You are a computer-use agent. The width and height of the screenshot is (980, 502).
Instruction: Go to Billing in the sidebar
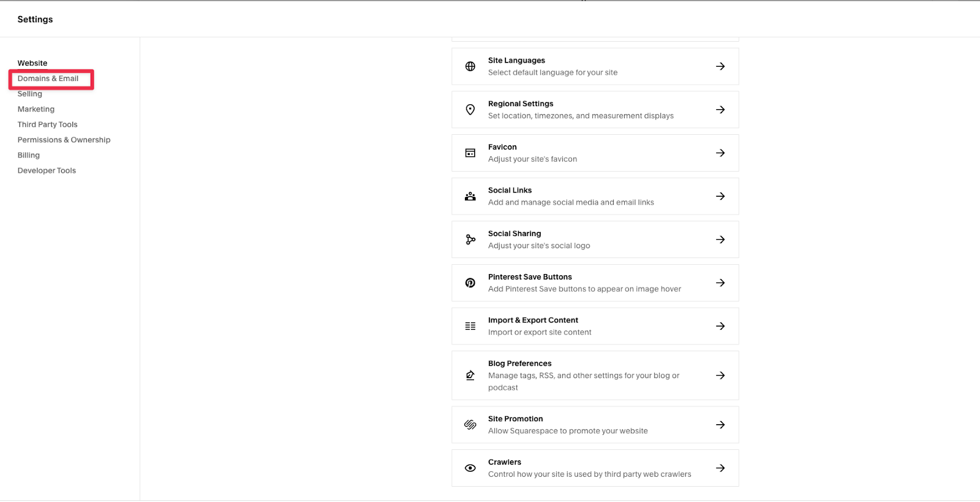tap(28, 155)
